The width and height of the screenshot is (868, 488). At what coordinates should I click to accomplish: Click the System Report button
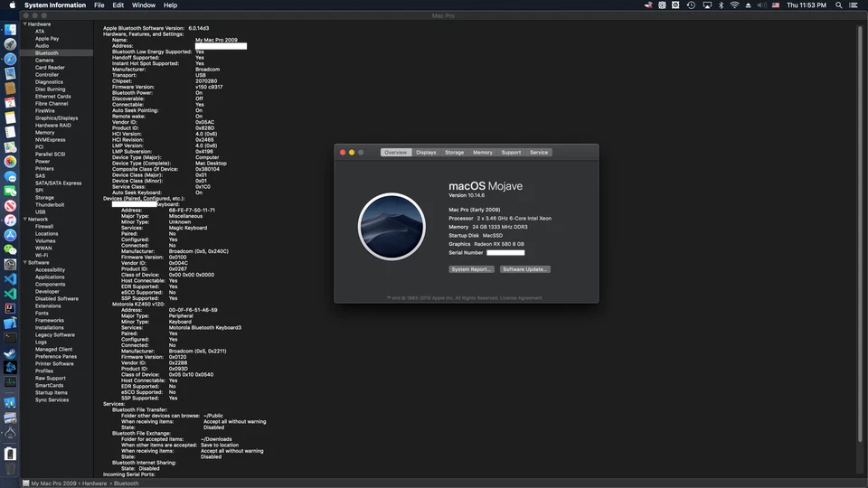point(472,269)
